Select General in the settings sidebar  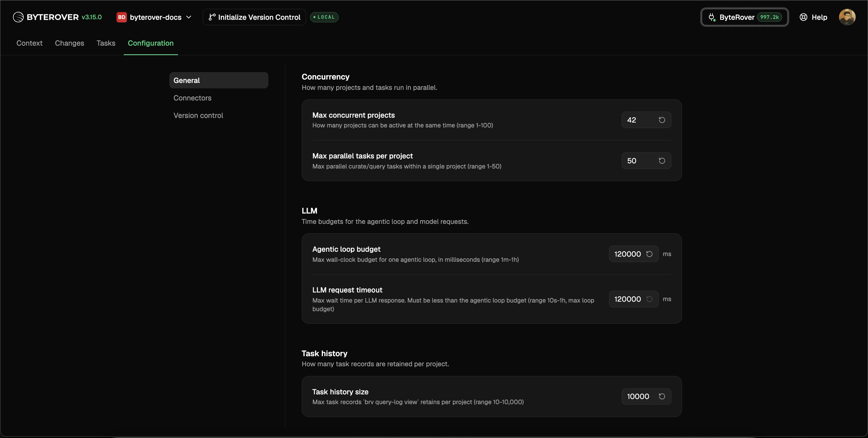coord(219,80)
